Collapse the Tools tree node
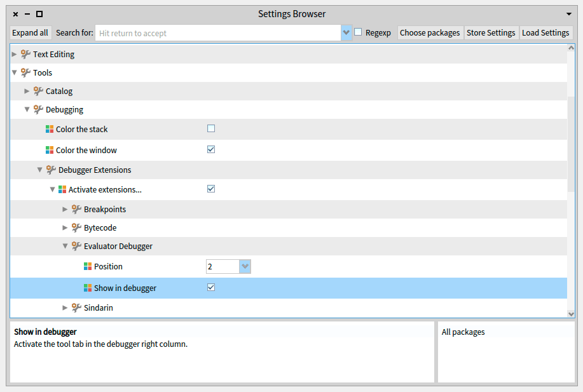This screenshot has height=392, width=583. (x=15, y=73)
